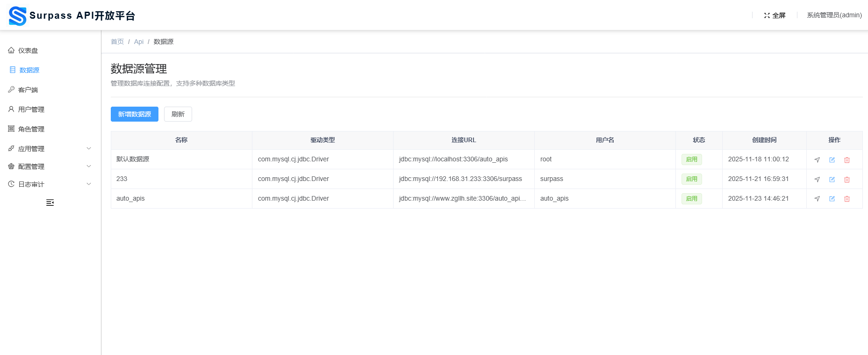Click the www.zgllh.site connection URL cell
The image size is (868, 355).
pos(464,199)
